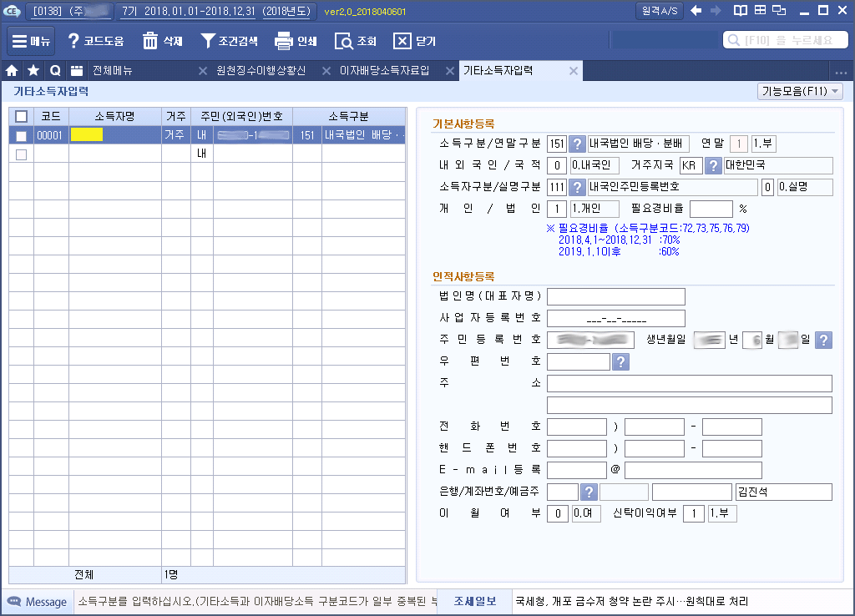Open the 메뉴 hamburger menu
855x616 pixels.
[x=31, y=41]
